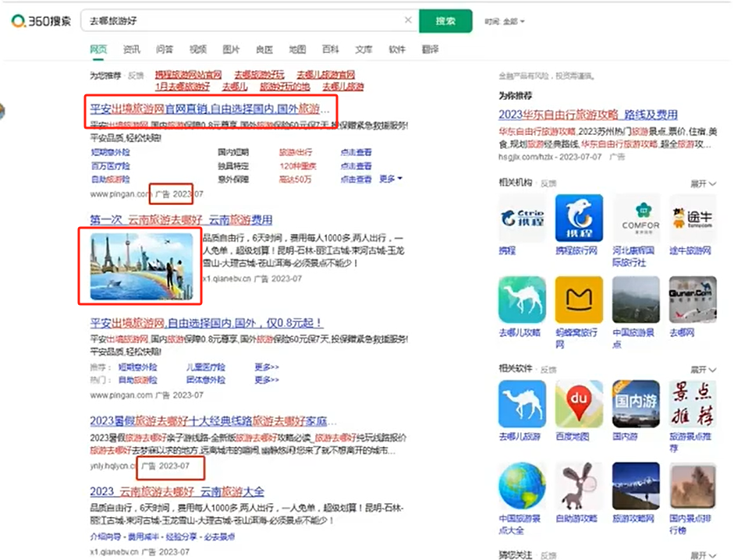
Task: Expand the 相关软件 section with 展开
Action: coord(703,370)
